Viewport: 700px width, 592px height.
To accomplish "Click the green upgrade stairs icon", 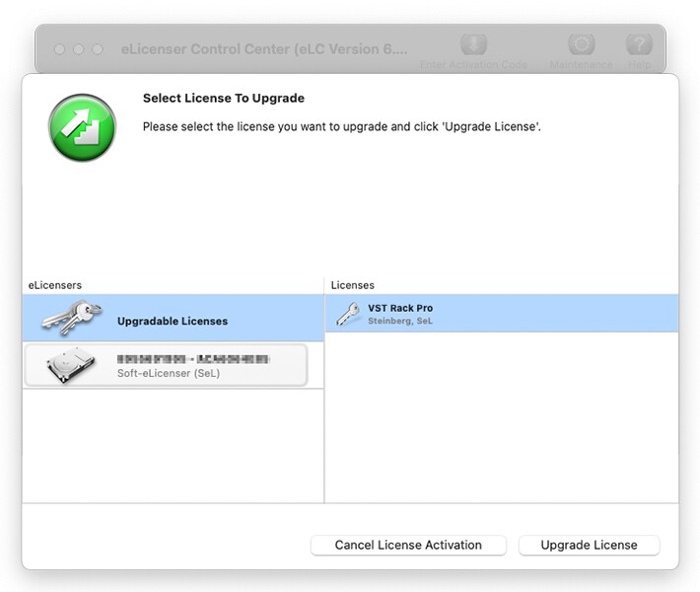I will point(82,127).
